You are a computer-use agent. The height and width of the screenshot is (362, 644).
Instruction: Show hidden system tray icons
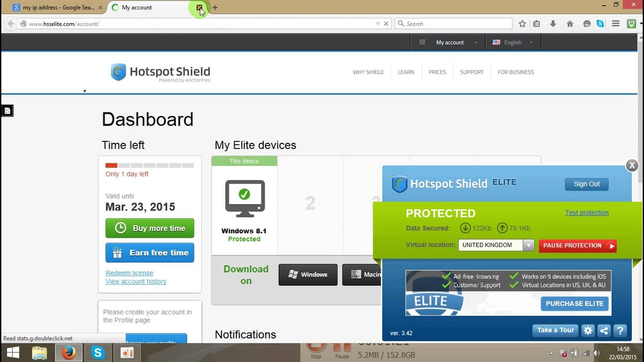click(551, 353)
